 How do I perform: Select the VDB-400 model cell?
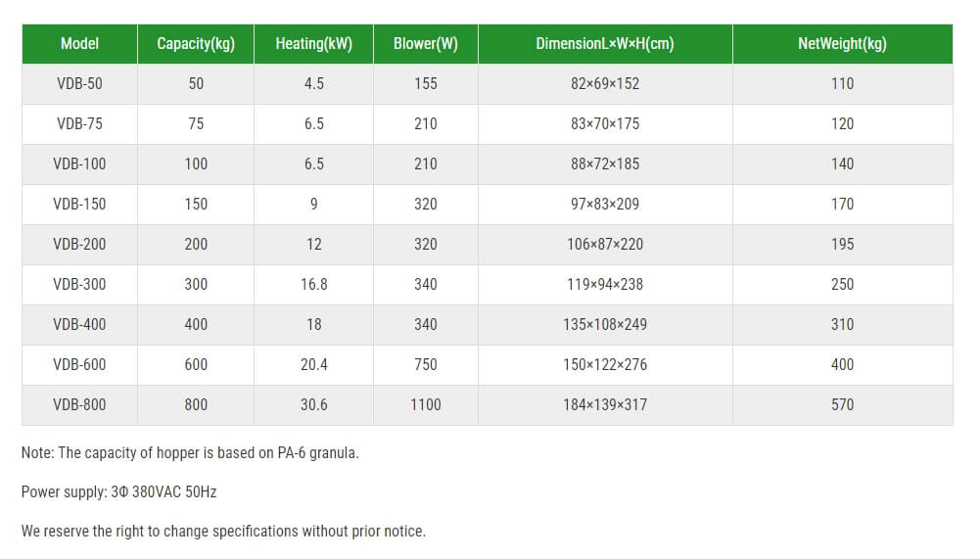tap(79, 324)
